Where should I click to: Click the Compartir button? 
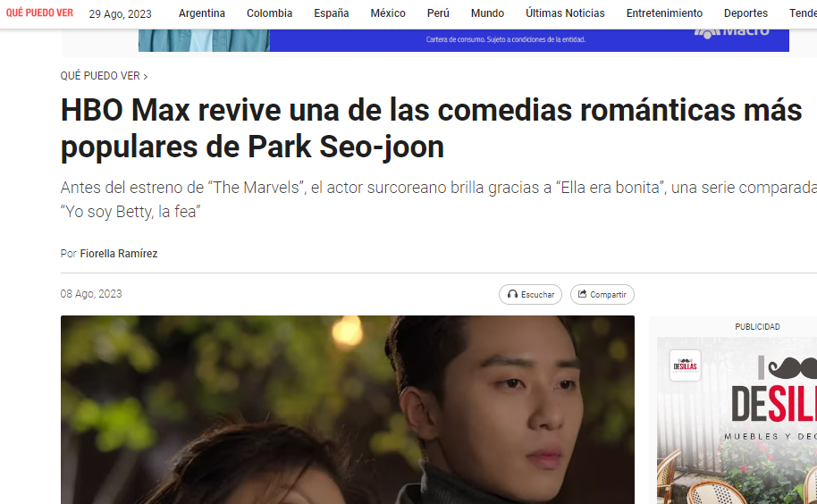602,294
